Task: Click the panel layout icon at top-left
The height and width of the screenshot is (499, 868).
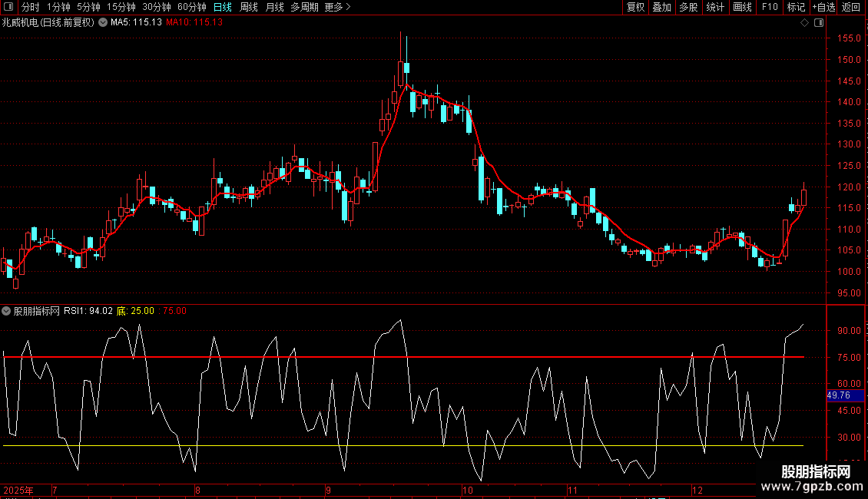Action: coord(8,7)
